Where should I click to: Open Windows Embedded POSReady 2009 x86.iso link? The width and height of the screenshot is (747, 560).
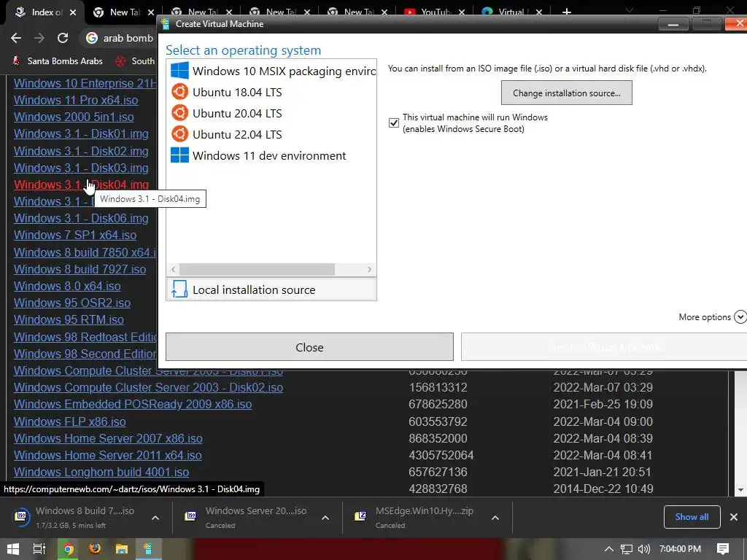133,404
